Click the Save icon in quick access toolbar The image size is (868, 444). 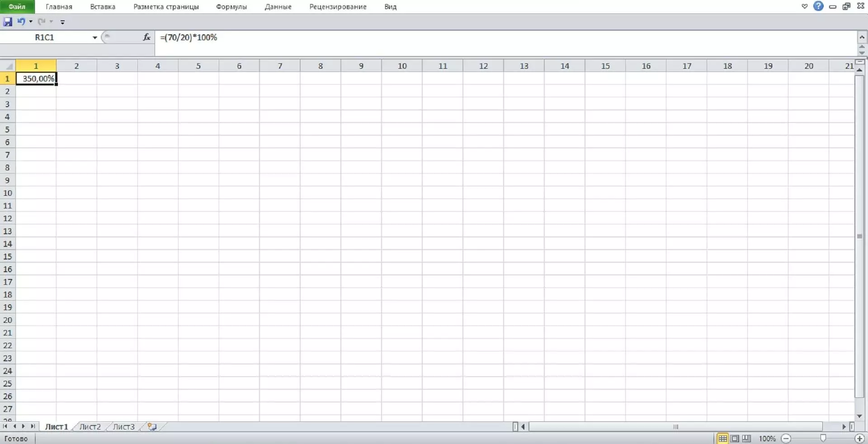click(8, 22)
